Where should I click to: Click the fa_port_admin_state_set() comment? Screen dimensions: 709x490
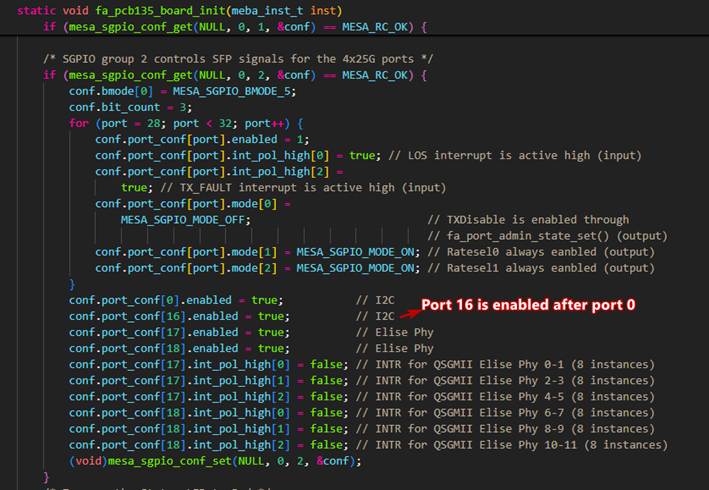click(x=547, y=236)
